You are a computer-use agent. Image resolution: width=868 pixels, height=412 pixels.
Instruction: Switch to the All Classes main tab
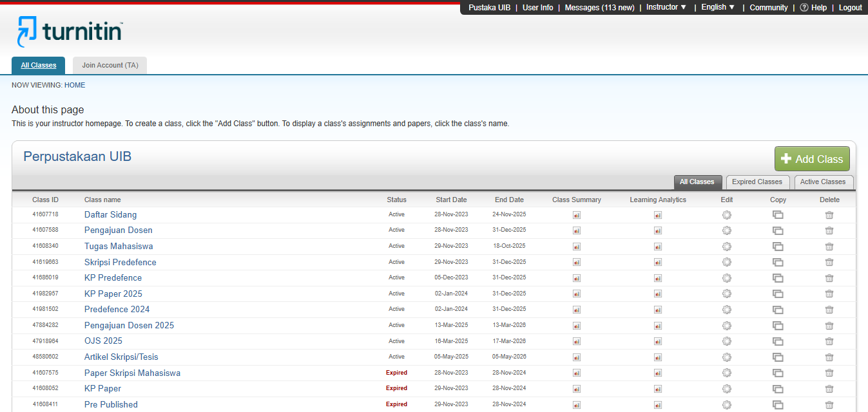tap(39, 65)
